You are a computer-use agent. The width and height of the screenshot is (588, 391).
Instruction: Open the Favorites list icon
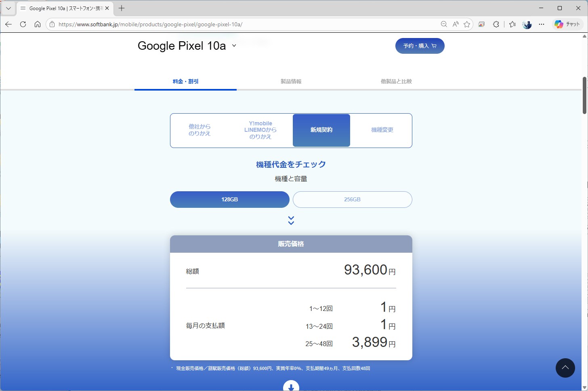click(x=512, y=24)
